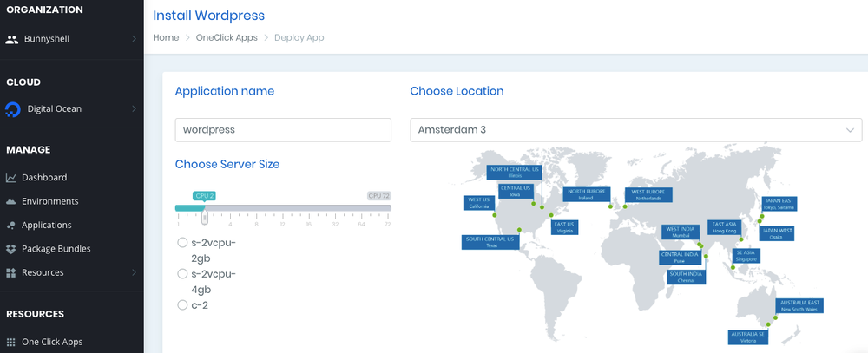Click the East Asia Hong Kong map label
868x353 pixels.
coord(724,227)
